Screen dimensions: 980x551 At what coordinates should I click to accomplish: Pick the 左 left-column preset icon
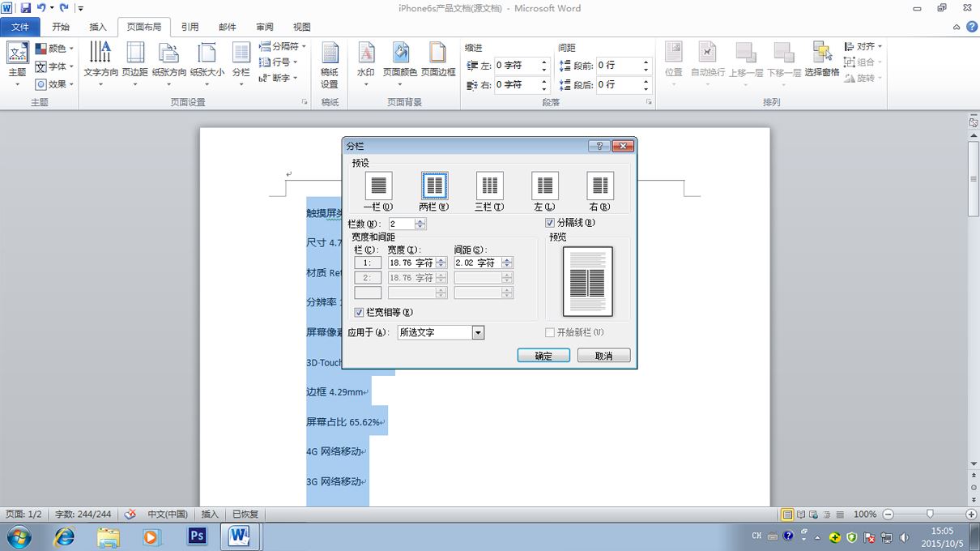point(545,186)
